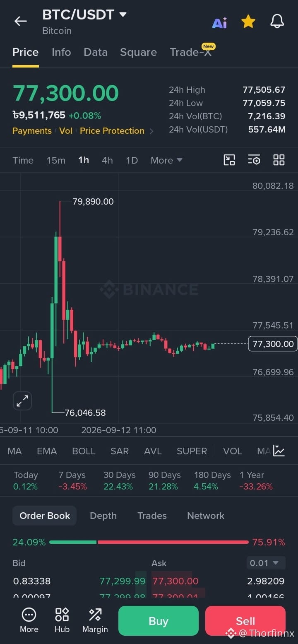The height and width of the screenshot is (644, 298).
Task: Expand chart to fullscreen
Action: 22,401
